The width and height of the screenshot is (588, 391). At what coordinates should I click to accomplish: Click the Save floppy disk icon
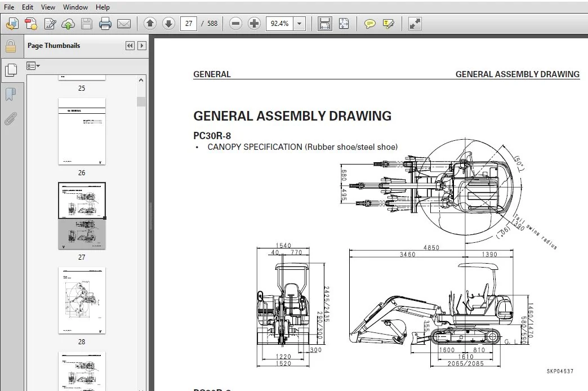(x=87, y=24)
